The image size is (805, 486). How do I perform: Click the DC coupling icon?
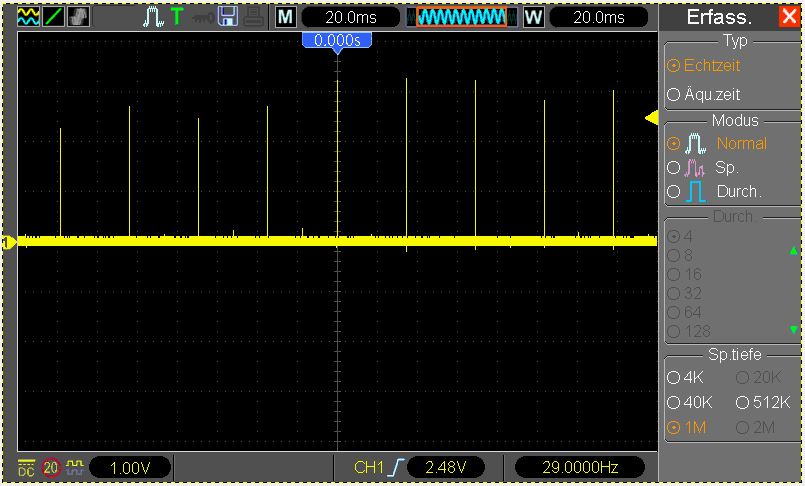[26, 468]
